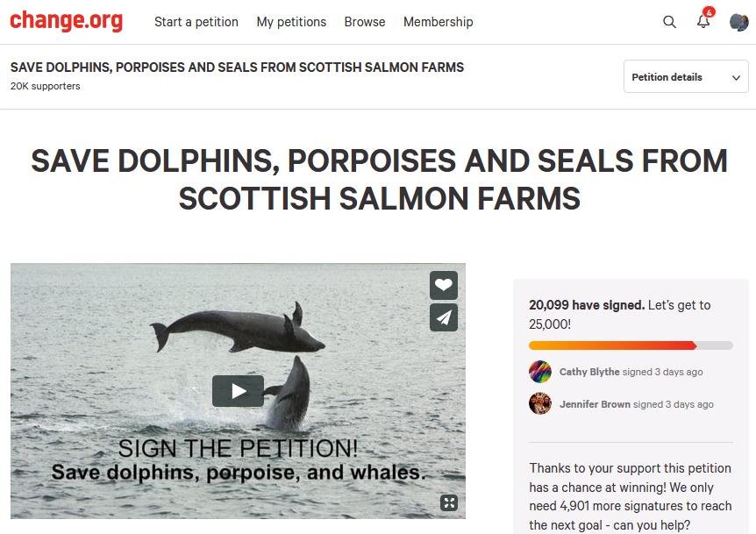Viewport: 756px width, 534px height.
Task: Click the search magnifier icon
Action: (x=669, y=22)
